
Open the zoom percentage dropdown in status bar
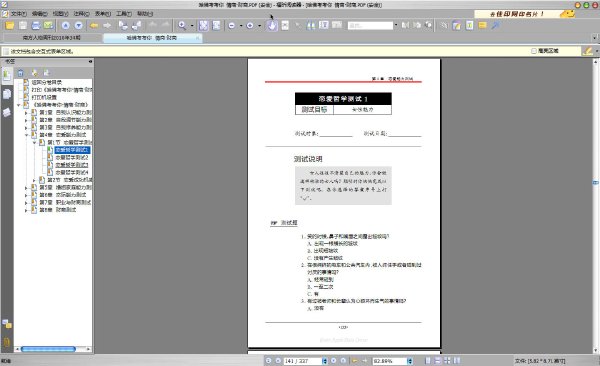409,361
